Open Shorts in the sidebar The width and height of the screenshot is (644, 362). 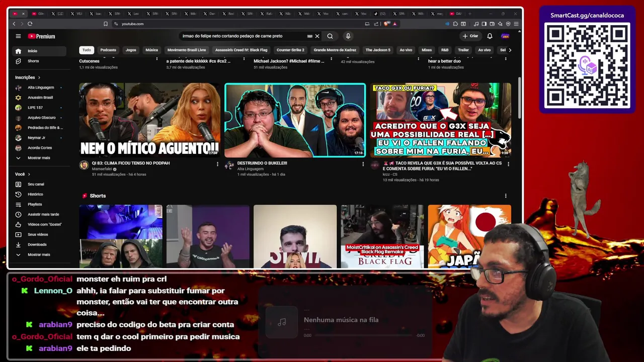(39, 61)
